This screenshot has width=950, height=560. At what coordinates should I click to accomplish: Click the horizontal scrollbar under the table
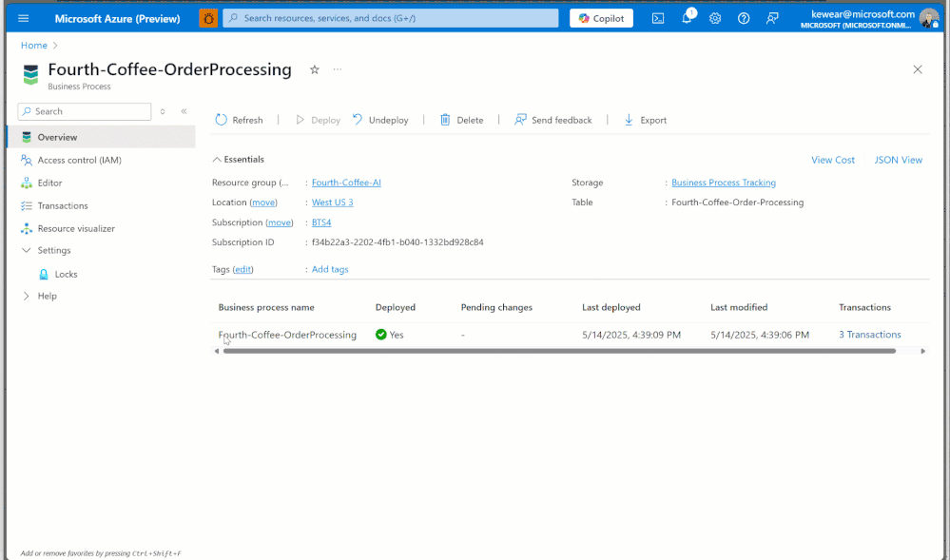[559, 351]
